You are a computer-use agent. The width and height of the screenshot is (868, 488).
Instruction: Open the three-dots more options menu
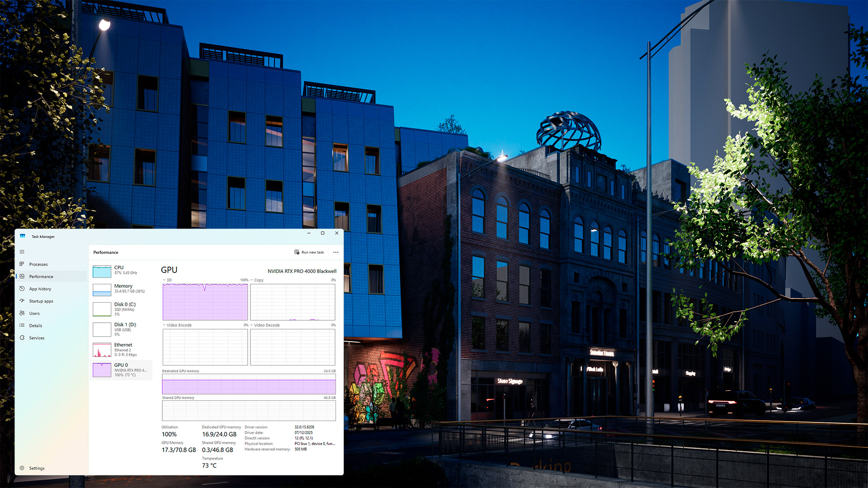[335, 252]
